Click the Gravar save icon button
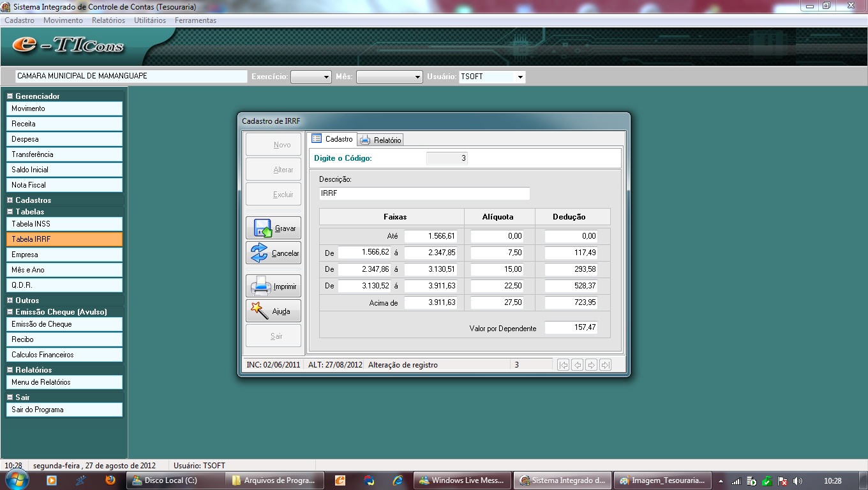The width and height of the screenshot is (868, 490). 273,228
